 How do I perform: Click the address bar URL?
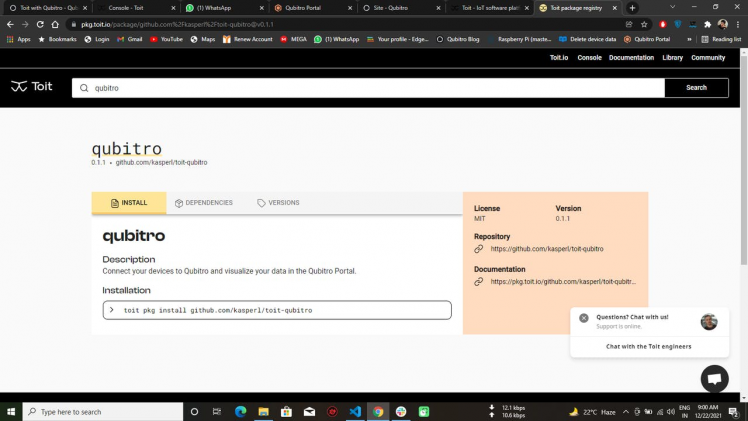(177, 24)
